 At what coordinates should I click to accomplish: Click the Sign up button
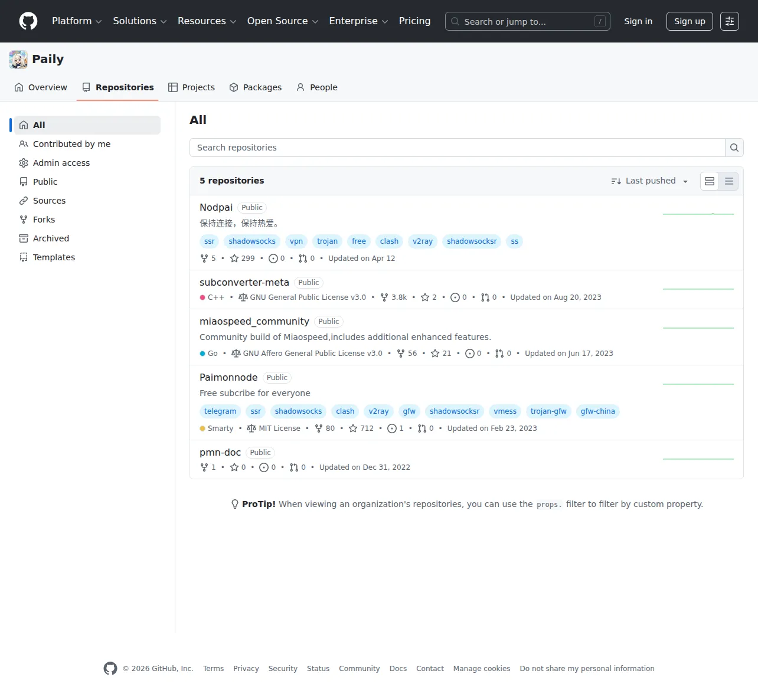coord(690,21)
